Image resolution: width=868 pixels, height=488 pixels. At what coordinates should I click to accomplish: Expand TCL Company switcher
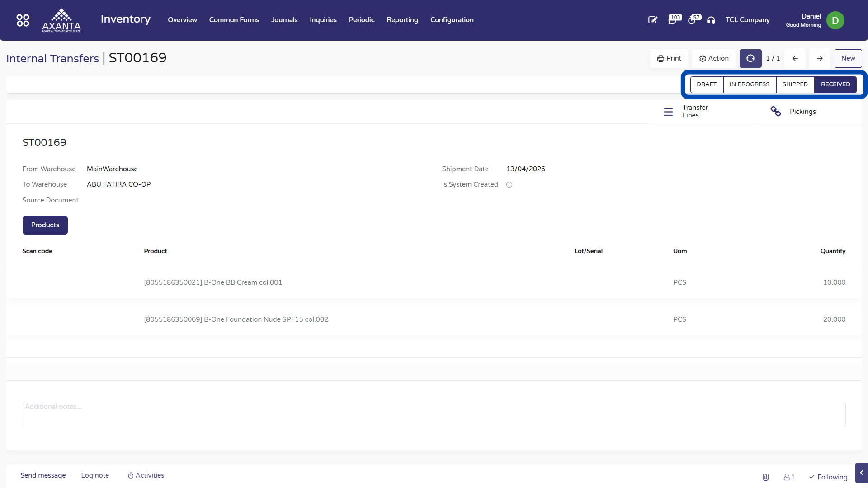747,20
